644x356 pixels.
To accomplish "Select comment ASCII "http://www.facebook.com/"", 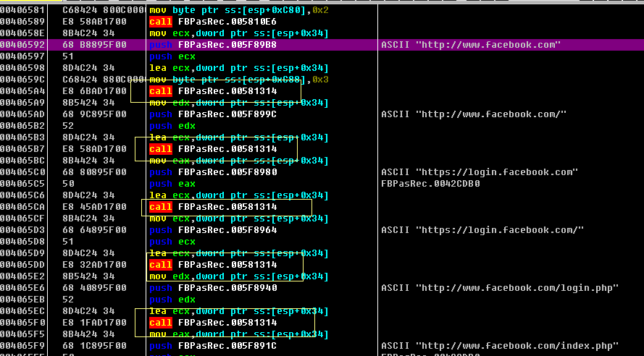I will [x=474, y=114].
